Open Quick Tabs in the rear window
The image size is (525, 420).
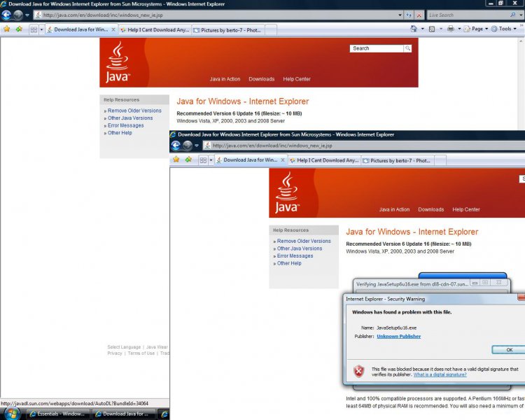34,29
